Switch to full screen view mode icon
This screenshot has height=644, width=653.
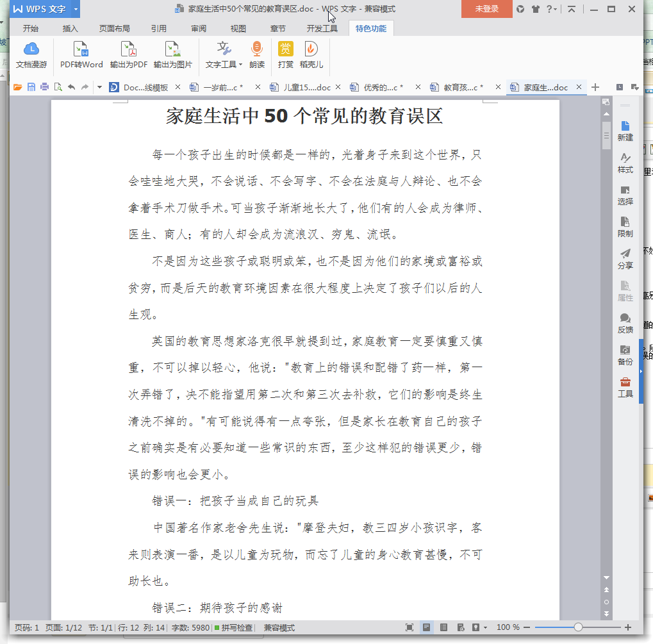pos(409,627)
